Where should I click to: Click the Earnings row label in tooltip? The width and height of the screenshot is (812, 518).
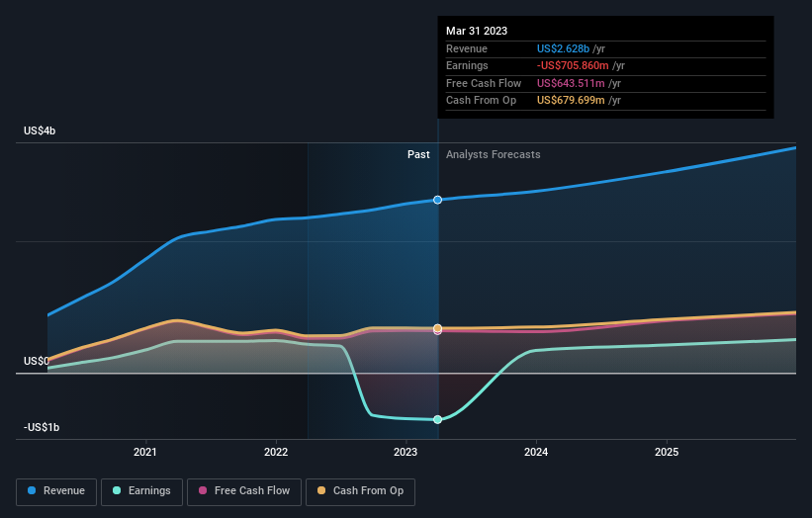pos(467,65)
